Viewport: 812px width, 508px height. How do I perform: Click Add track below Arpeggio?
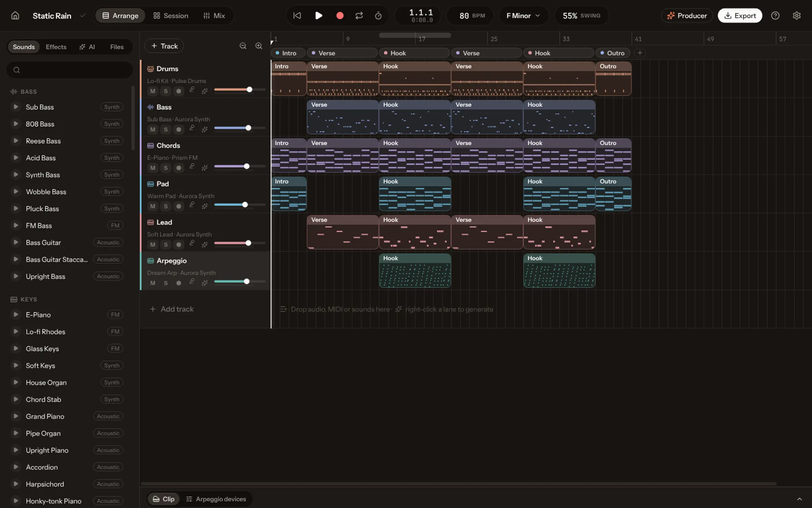tap(172, 309)
